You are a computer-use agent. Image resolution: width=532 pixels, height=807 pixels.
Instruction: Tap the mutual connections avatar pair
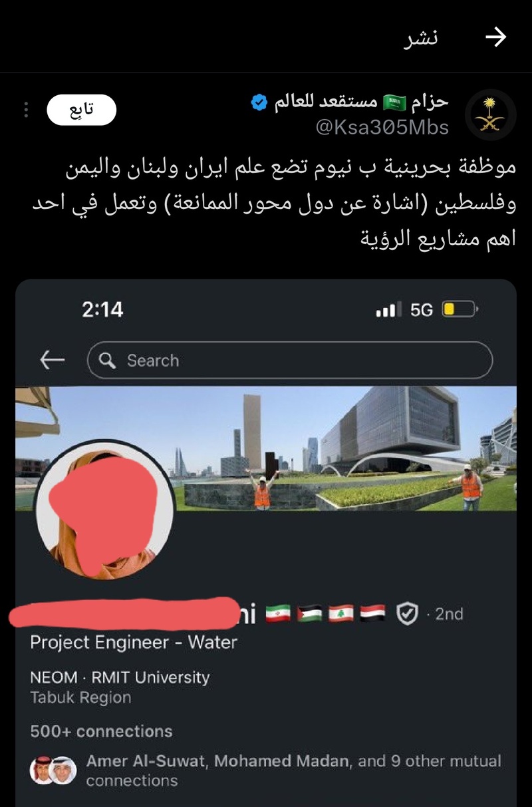tap(53, 770)
